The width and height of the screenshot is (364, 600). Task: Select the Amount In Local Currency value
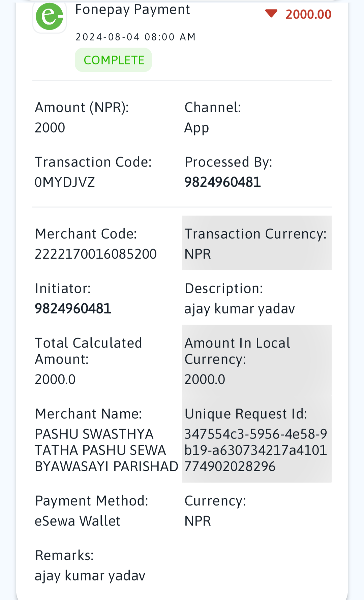pyautogui.click(x=205, y=380)
